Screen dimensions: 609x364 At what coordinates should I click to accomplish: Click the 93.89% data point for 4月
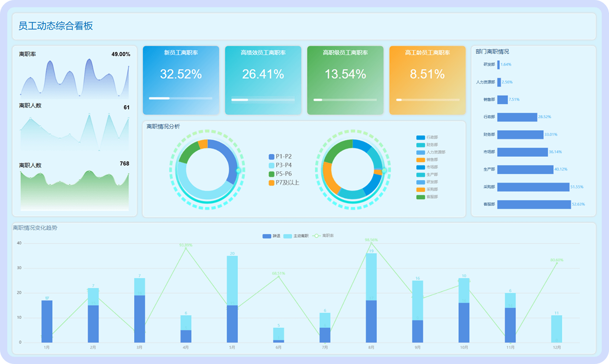(x=186, y=248)
